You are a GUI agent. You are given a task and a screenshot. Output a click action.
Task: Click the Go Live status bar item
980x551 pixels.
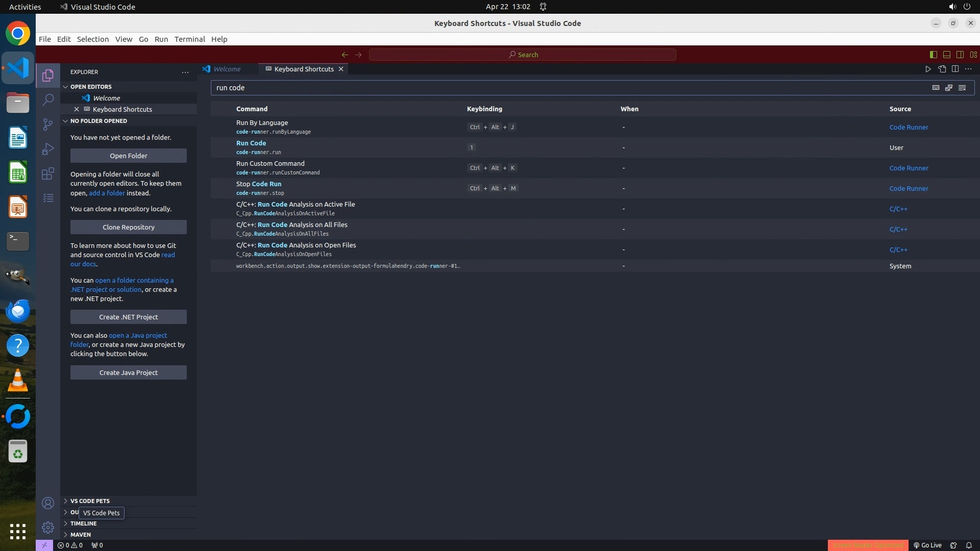click(x=927, y=545)
